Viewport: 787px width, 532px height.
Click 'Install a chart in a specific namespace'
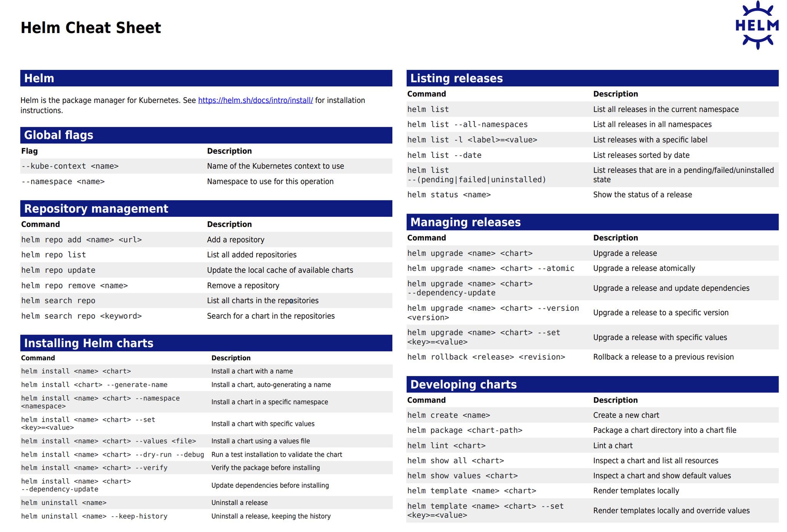point(270,402)
